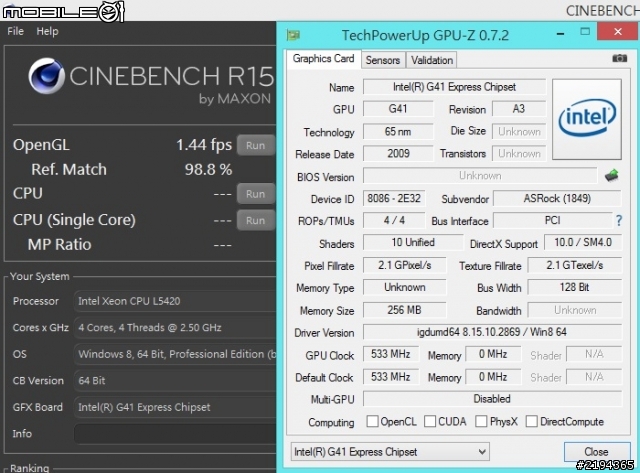Run the CPU benchmark
The width and height of the screenshot is (640, 473).
click(256, 194)
